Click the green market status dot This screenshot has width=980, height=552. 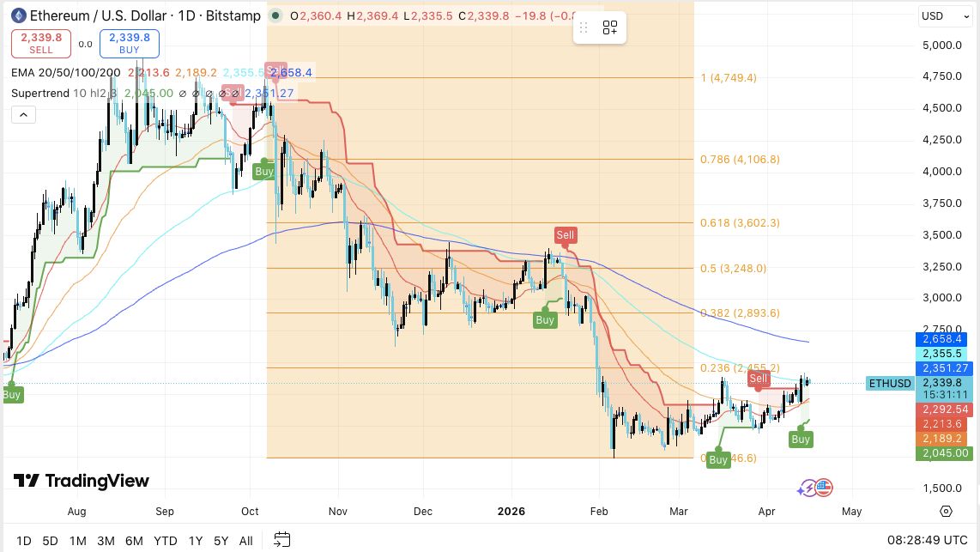pyautogui.click(x=275, y=15)
